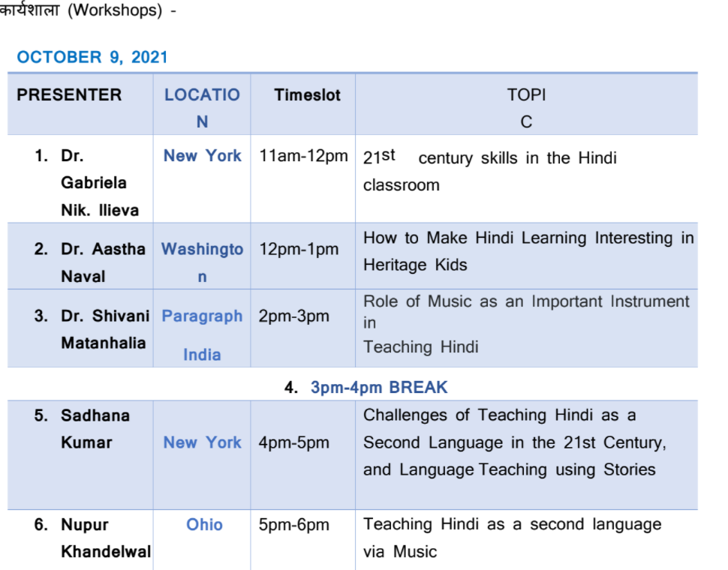Click the Timeslot column header
The width and height of the screenshot is (728, 570).
click(307, 95)
